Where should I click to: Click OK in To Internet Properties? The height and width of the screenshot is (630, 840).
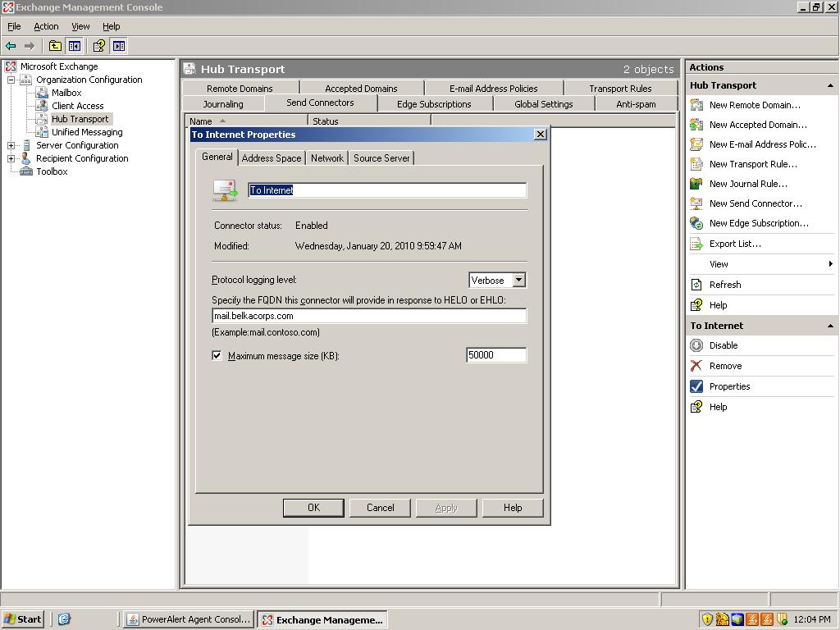313,508
